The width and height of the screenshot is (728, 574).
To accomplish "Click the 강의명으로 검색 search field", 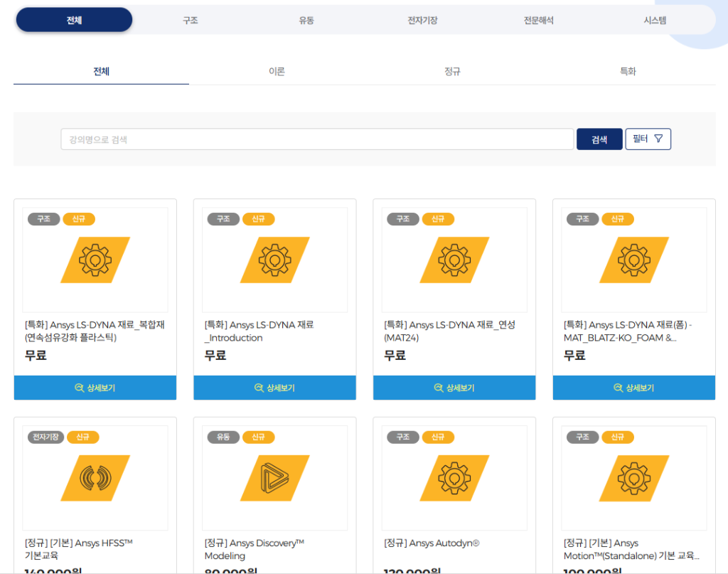I will click(316, 139).
